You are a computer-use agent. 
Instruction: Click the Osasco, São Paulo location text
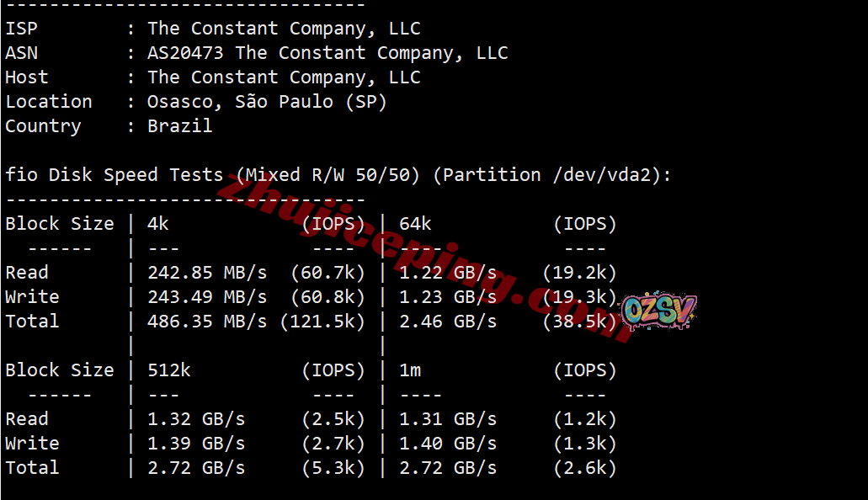(267, 102)
